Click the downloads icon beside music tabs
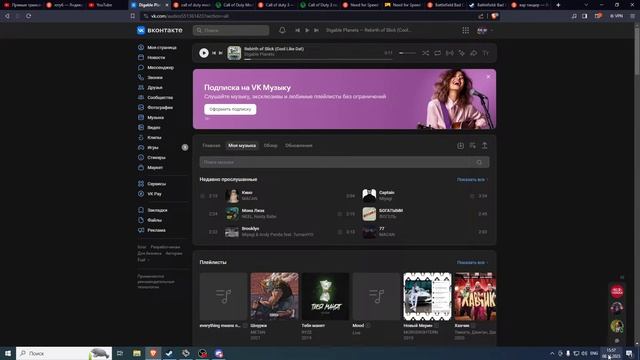Screen dimensions: 640x360 point(460,146)
